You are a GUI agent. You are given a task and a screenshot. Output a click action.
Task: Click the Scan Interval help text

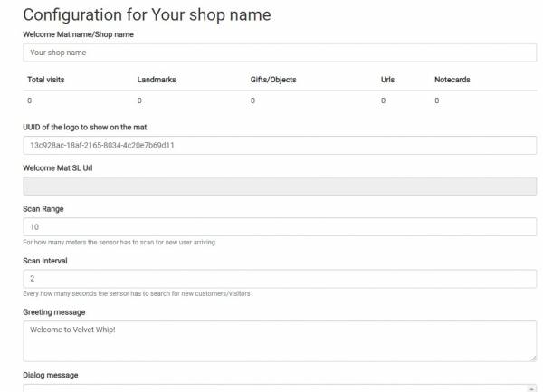coord(137,293)
